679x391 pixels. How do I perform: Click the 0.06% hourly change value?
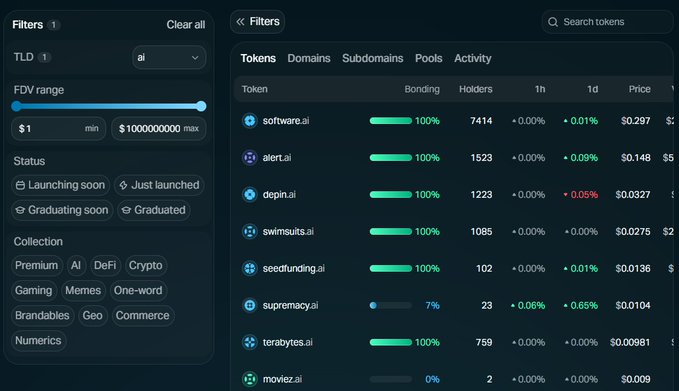pos(528,306)
